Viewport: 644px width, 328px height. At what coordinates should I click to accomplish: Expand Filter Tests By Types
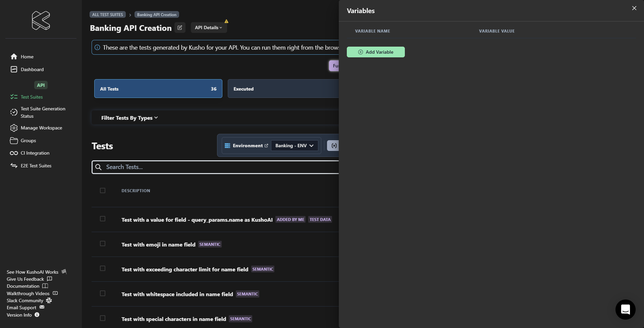coord(129,118)
